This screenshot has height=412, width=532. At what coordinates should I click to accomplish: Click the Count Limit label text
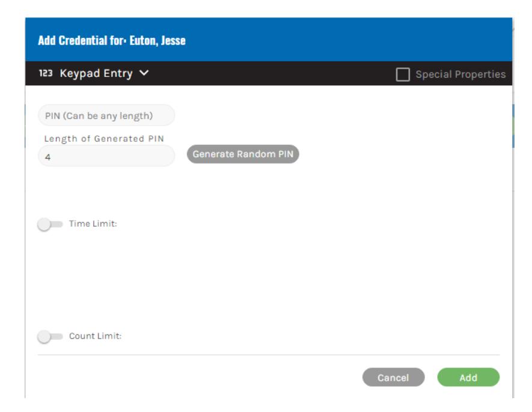(96, 336)
